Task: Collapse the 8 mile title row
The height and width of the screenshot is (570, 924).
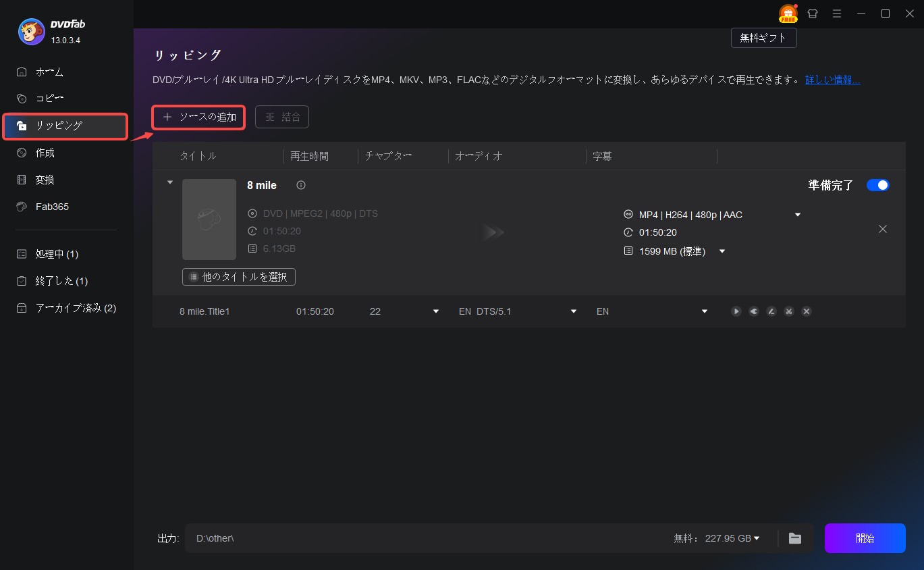Action: point(170,182)
